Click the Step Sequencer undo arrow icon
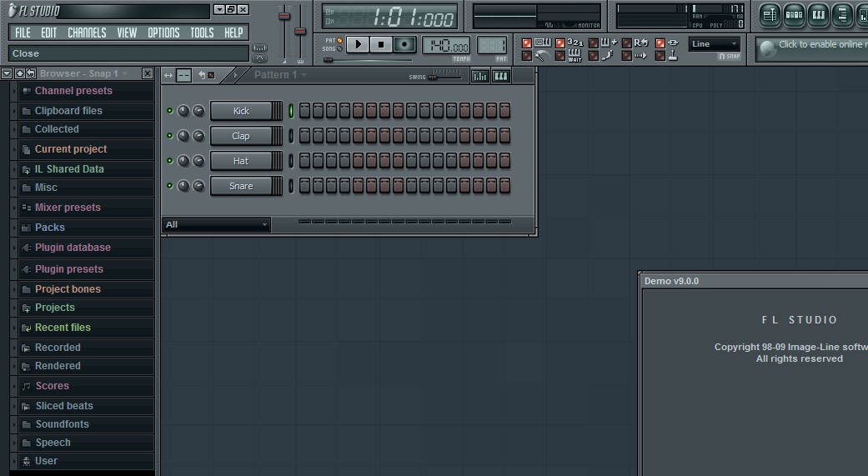The width and height of the screenshot is (868, 476). (x=202, y=75)
